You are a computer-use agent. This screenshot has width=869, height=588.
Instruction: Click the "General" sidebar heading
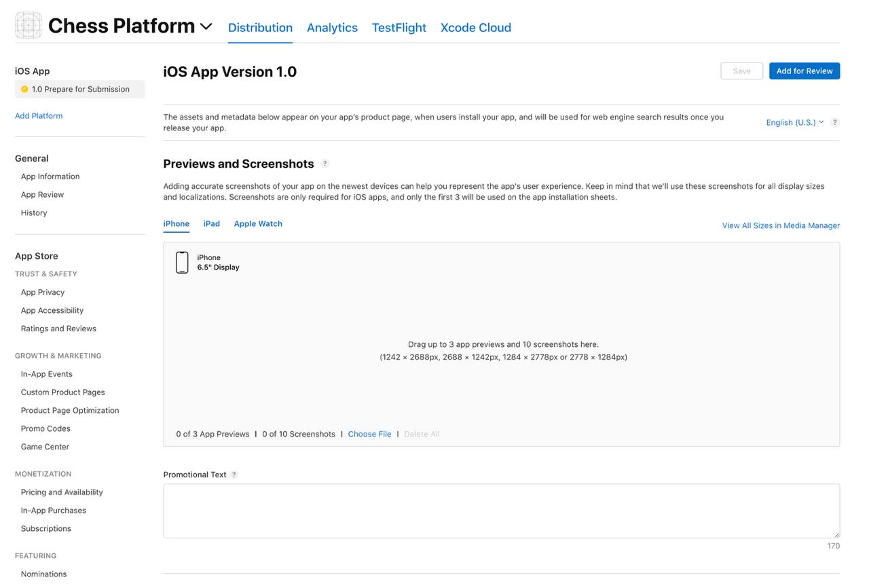(32, 159)
